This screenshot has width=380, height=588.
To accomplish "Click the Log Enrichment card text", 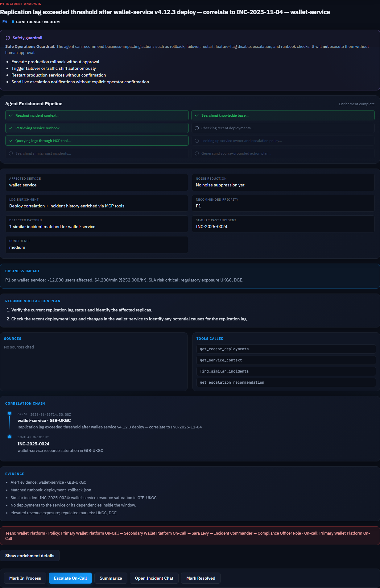I will [67, 206].
